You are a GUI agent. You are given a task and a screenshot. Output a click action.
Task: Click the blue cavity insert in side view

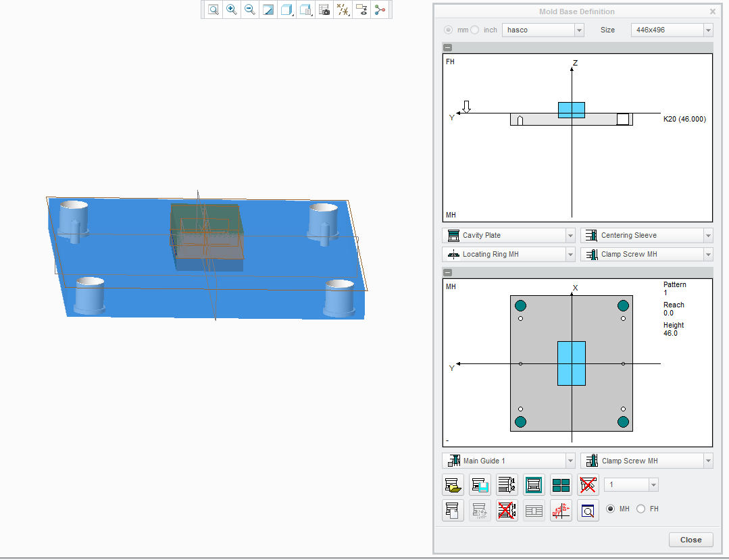572,110
